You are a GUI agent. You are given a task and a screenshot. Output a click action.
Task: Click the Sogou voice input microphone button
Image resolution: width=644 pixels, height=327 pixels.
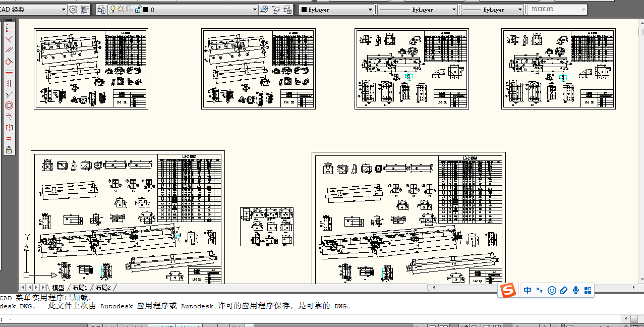click(x=575, y=290)
